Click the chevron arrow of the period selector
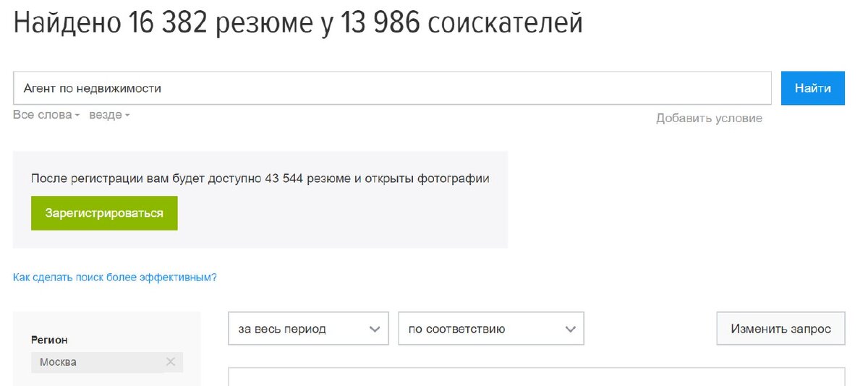Screen dimensions: 868x386 pos(374,329)
